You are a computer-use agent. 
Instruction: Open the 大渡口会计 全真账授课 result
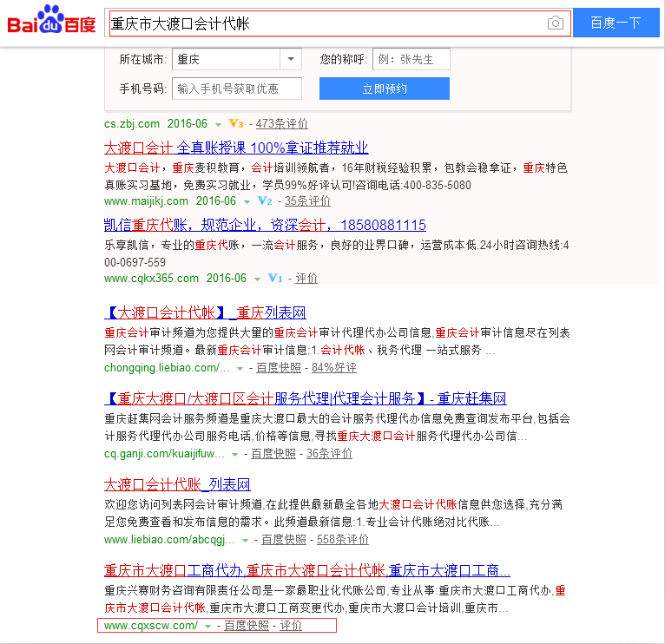point(236,148)
